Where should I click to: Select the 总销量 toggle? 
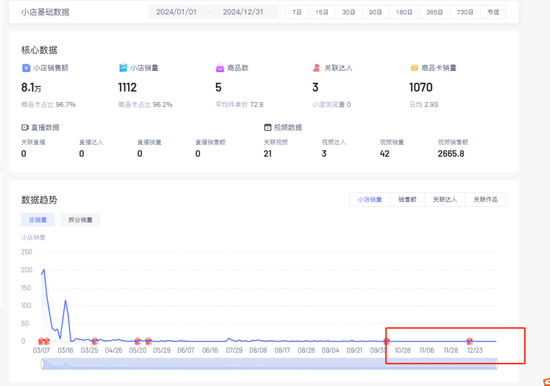pos(38,220)
